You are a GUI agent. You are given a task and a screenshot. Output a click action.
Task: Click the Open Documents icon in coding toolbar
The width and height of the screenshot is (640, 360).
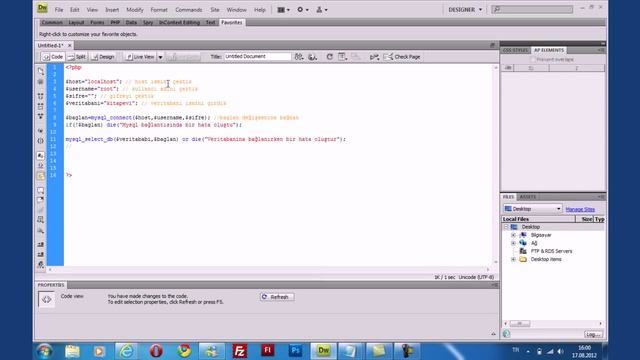click(x=40, y=71)
